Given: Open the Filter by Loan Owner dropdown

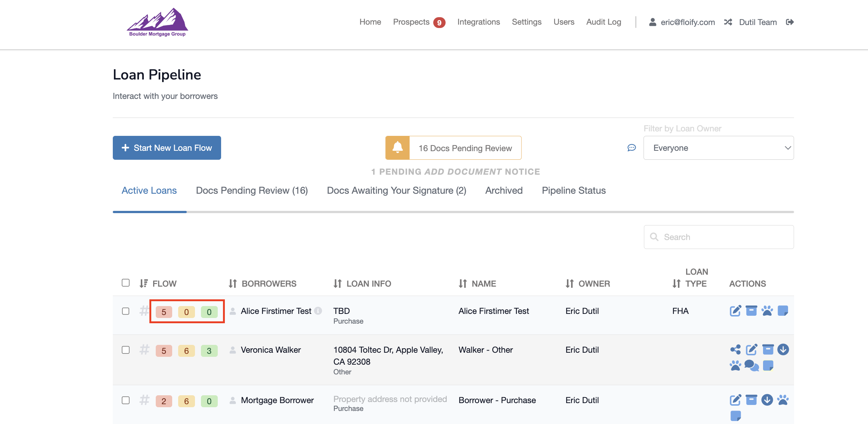Looking at the screenshot, I should pos(718,148).
